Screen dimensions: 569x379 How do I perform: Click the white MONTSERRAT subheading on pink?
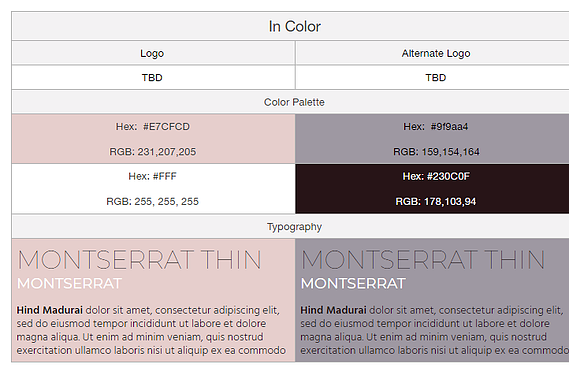(x=69, y=284)
